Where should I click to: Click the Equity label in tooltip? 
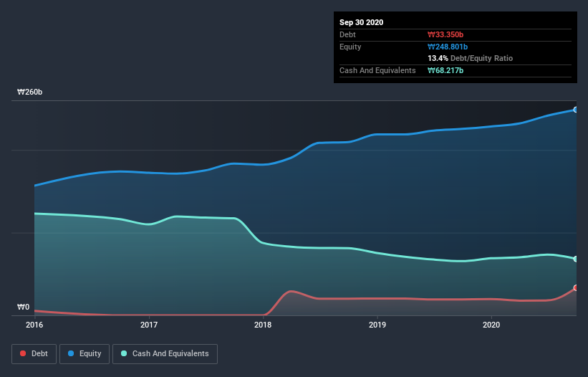click(350, 47)
